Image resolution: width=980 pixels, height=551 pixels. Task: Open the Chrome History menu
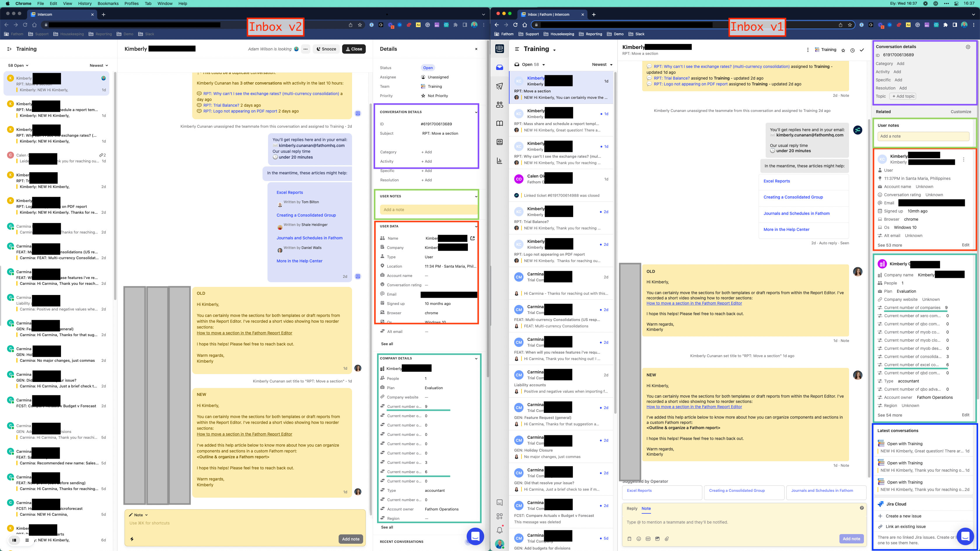coord(85,3)
